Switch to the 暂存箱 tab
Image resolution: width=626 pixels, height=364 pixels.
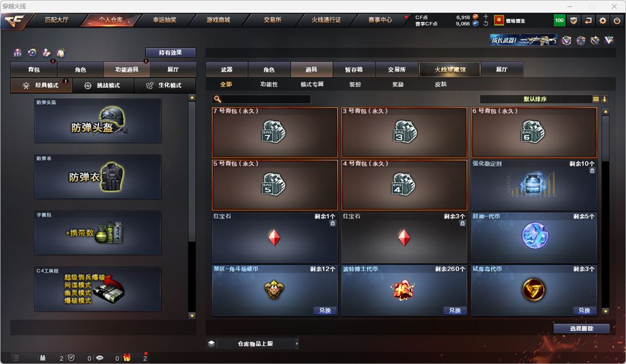click(354, 69)
